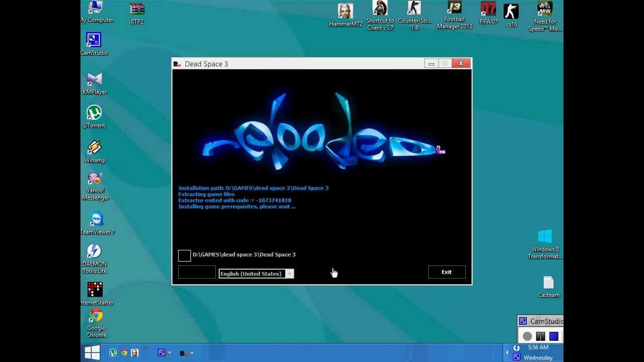This screenshot has height=362, width=644.
Task: Click the CamStudio stop button (blue square)
Action: (554, 336)
